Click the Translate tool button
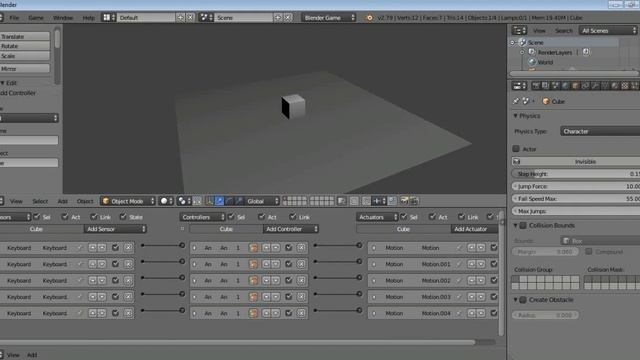Screen dimensions: 640x360 click(24, 36)
